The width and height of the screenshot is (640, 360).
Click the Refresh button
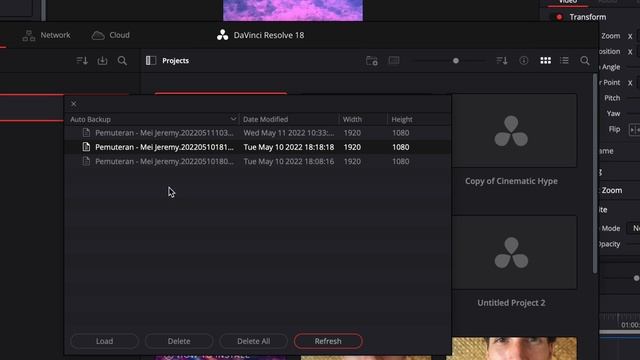click(x=328, y=341)
